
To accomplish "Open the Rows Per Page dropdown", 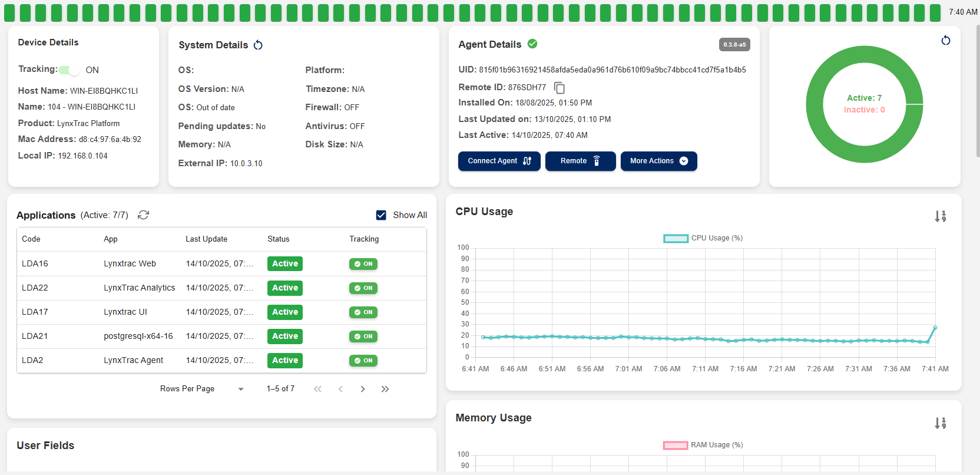I will [240, 389].
